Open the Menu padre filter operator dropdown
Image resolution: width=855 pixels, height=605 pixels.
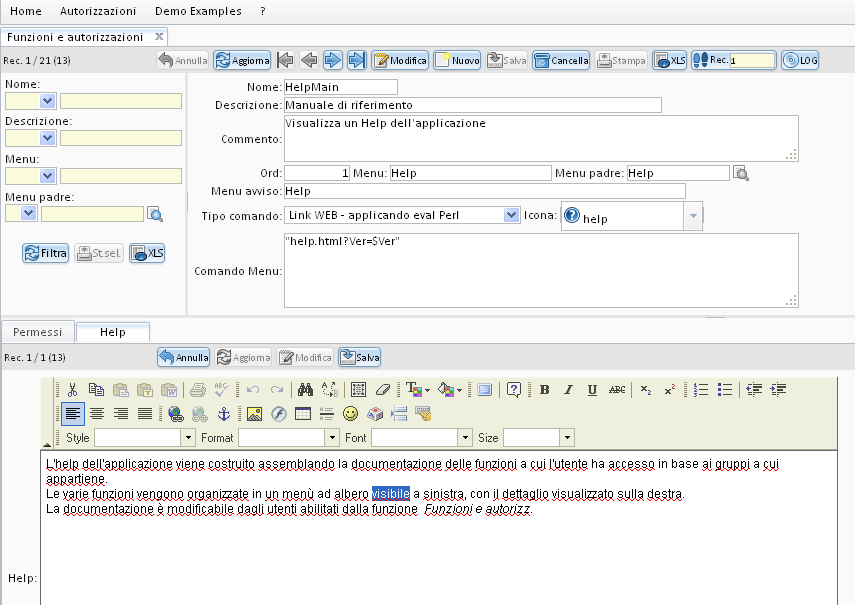(29, 213)
